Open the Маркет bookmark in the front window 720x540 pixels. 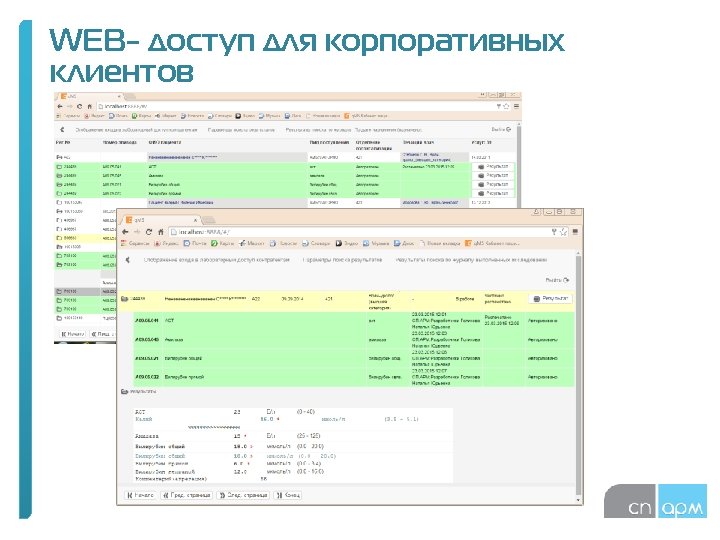(252, 243)
